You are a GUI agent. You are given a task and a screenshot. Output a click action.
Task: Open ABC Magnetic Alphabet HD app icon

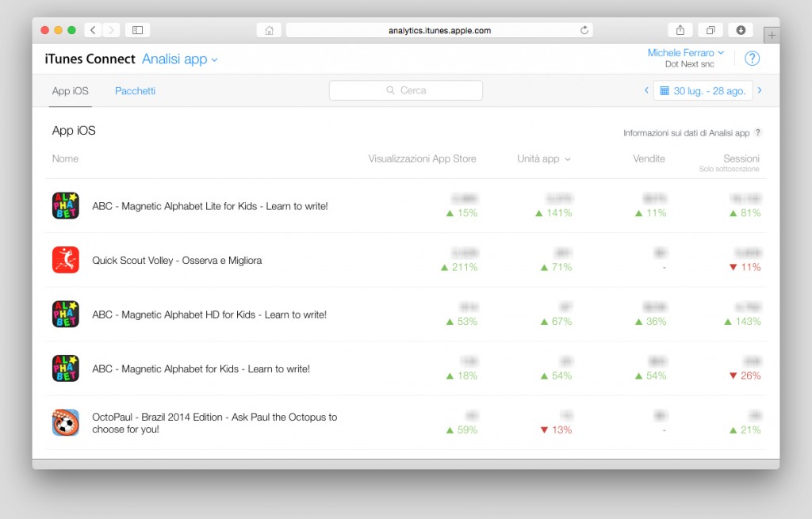click(x=66, y=314)
